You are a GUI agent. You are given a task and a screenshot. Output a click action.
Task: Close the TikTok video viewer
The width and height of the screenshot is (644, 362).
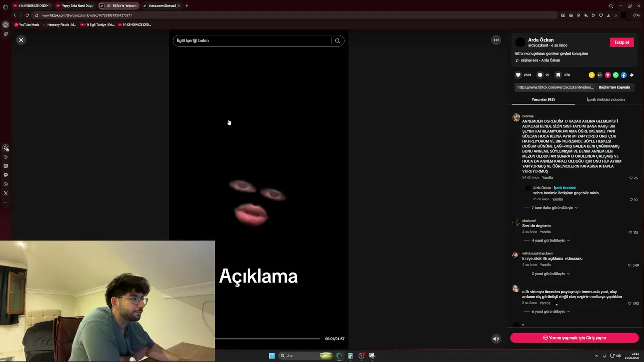tap(21, 40)
